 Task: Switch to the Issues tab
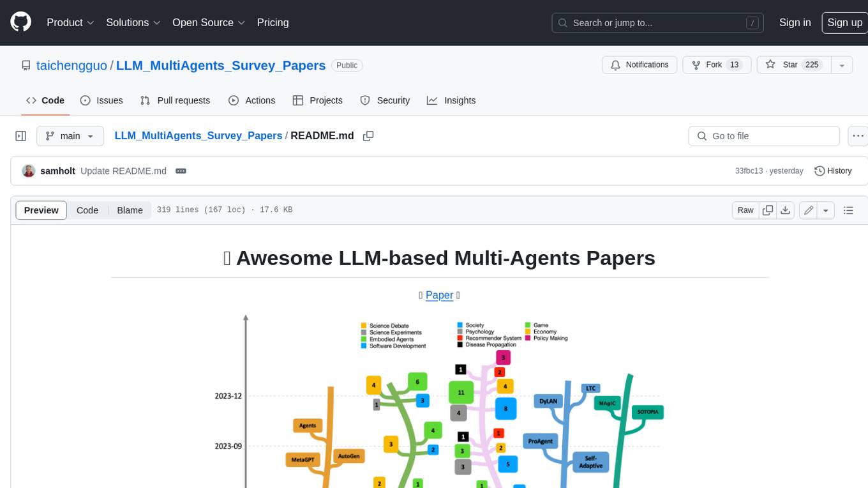point(101,100)
